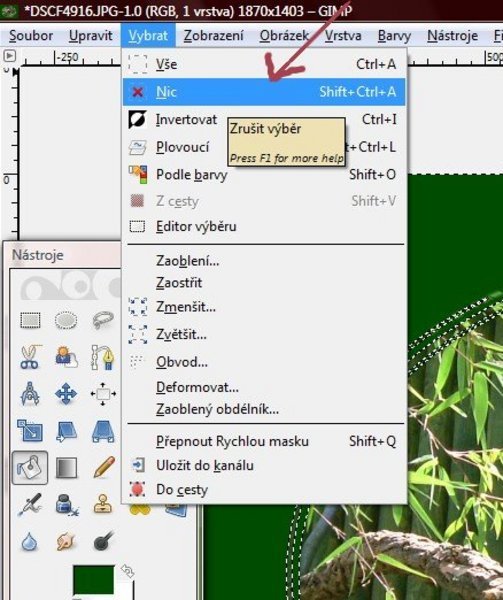Select the Pencil tool
The height and width of the screenshot is (600, 503).
(x=103, y=467)
